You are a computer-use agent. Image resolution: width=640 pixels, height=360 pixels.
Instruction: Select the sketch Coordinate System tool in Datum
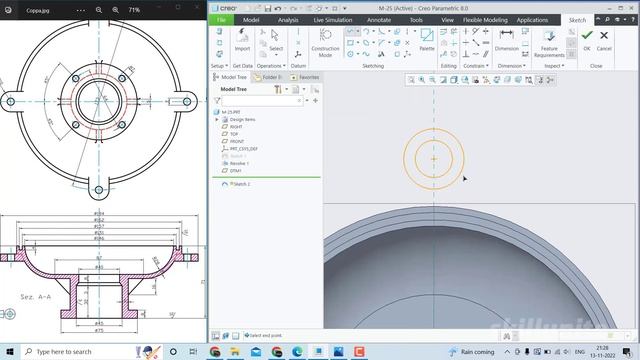click(298, 54)
